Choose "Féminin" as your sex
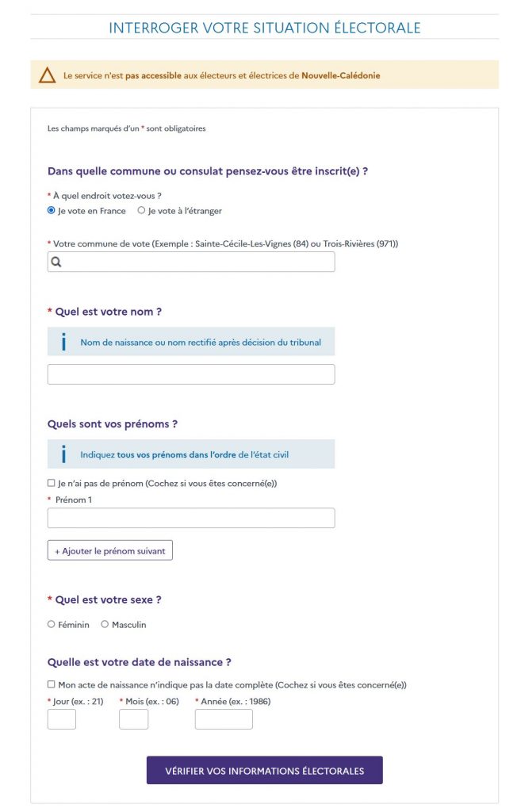This screenshot has height=812, width=521. coord(52,625)
